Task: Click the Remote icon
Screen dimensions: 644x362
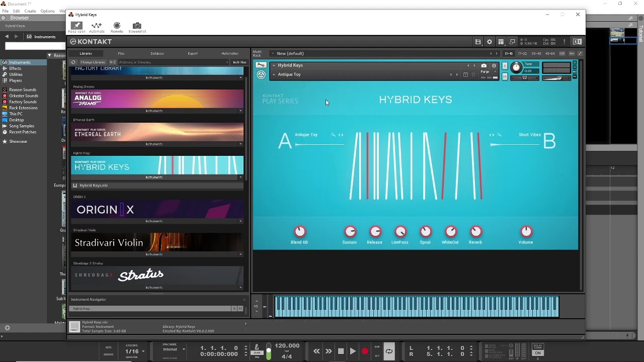Action: (117, 26)
